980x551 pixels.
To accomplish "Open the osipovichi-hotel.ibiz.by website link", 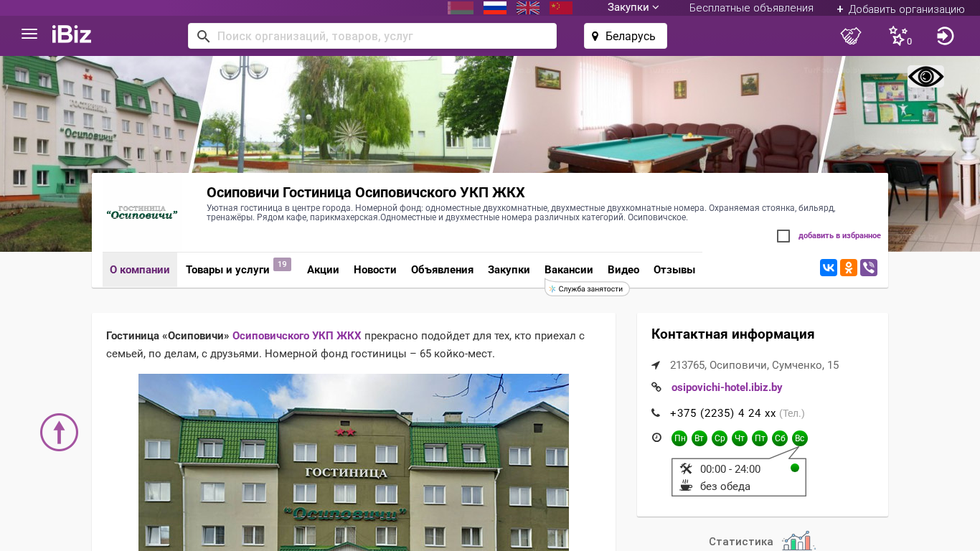I will tap(727, 387).
